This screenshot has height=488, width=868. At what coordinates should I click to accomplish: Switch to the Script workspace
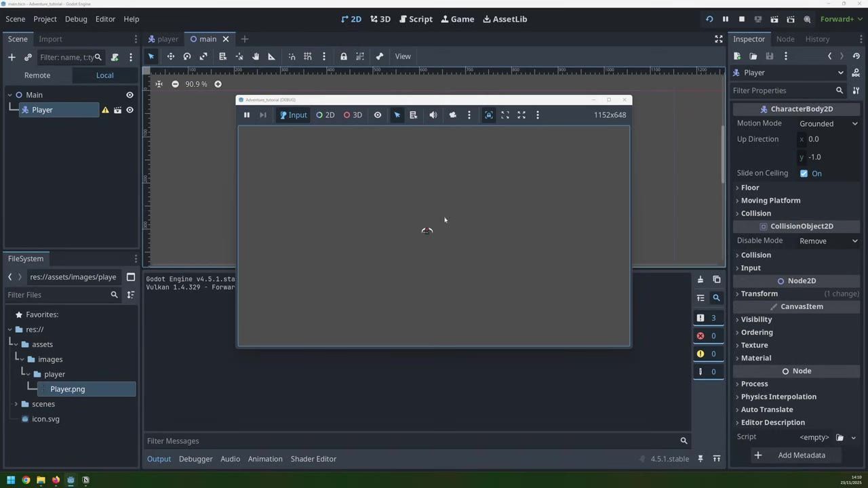coord(416,19)
